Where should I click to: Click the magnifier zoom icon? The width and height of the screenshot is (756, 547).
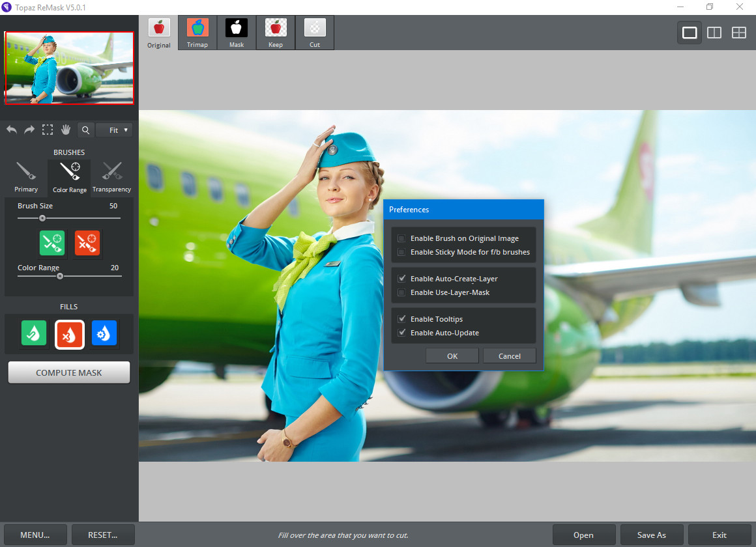(85, 130)
